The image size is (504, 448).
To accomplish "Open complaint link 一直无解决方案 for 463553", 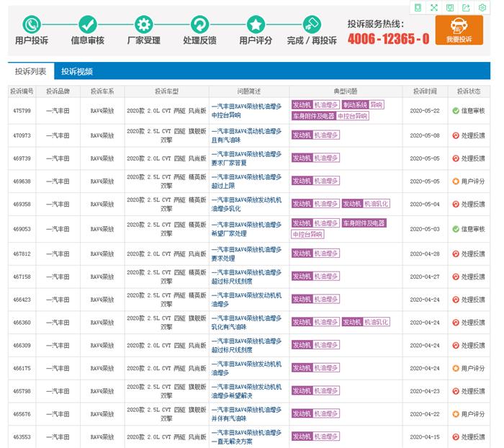I will 246,436.
